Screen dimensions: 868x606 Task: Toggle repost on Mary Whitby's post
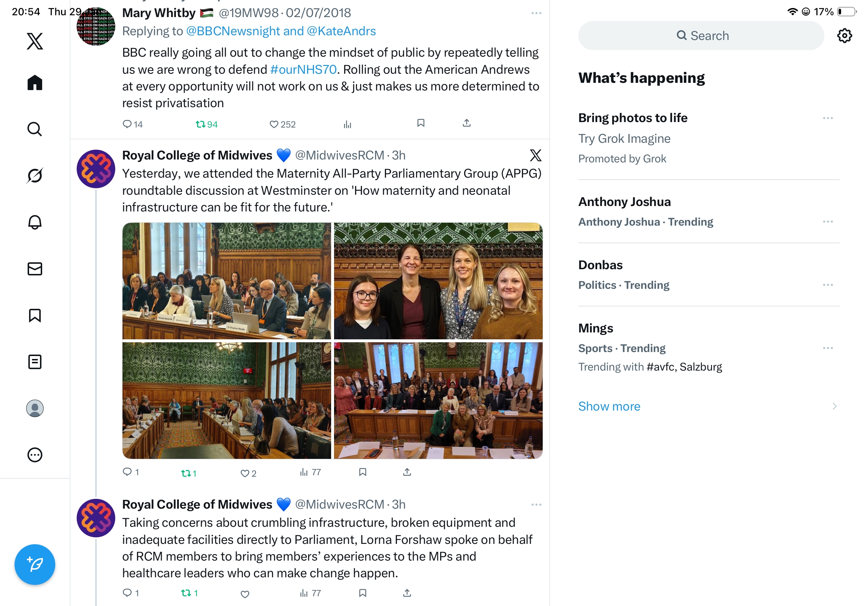pyautogui.click(x=206, y=124)
